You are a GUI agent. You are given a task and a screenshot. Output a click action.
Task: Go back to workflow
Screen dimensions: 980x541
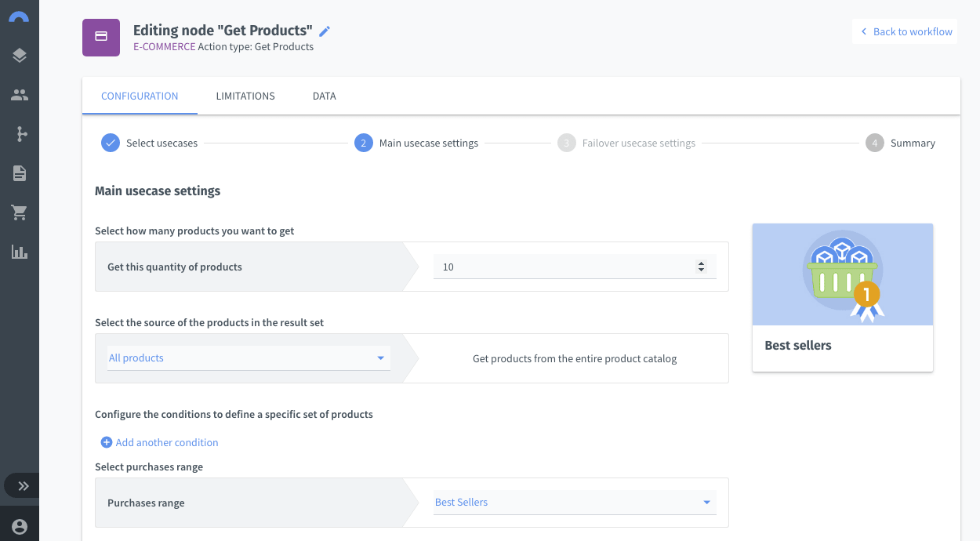[906, 31]
